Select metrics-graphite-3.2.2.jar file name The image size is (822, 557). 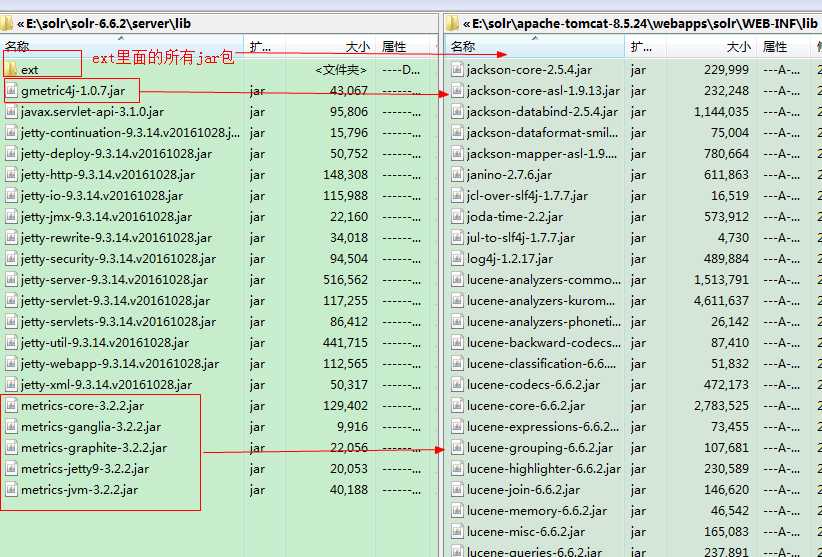[x=94, y=447]
